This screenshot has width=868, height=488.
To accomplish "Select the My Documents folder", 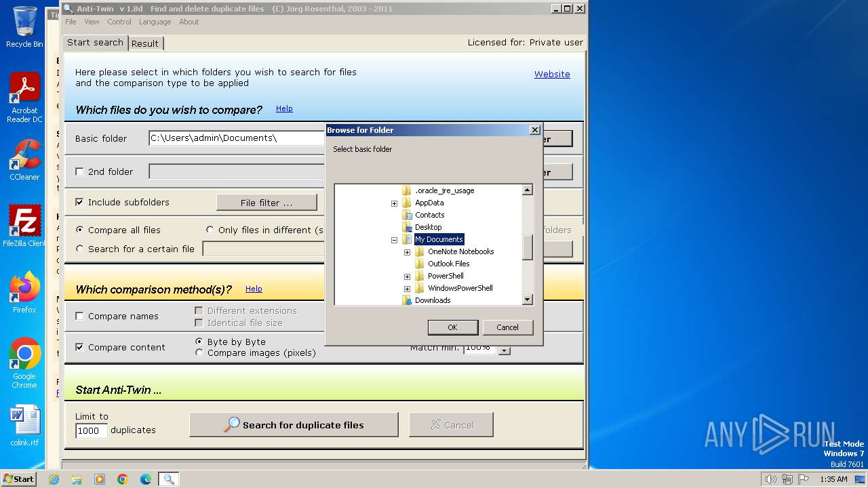I will [x=439, y=239].
